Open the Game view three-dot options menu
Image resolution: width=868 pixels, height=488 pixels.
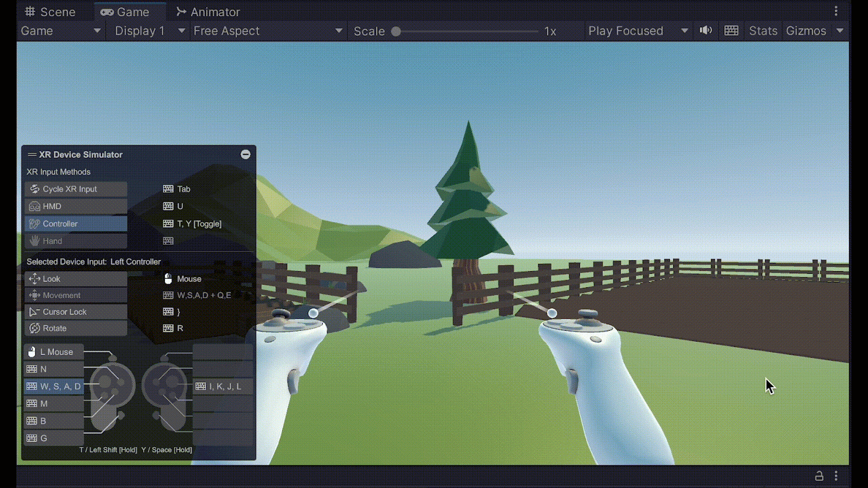(x=836, y=11)
